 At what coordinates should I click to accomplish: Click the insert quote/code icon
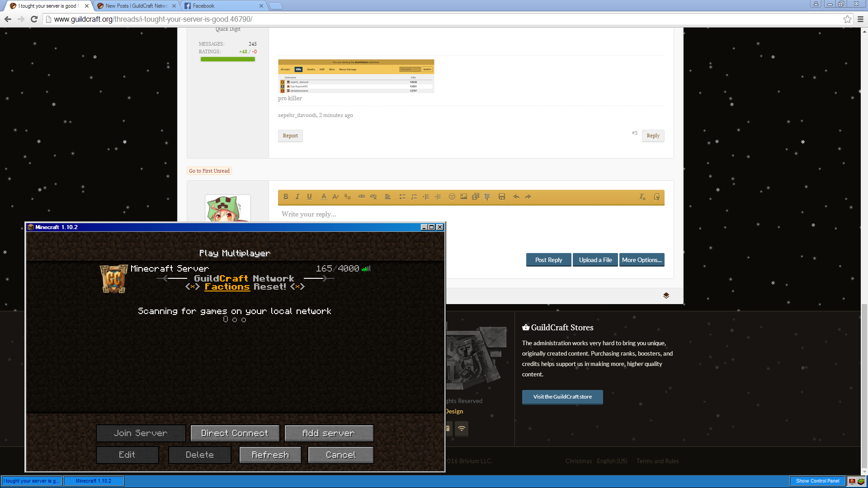[x=487, y=197]
